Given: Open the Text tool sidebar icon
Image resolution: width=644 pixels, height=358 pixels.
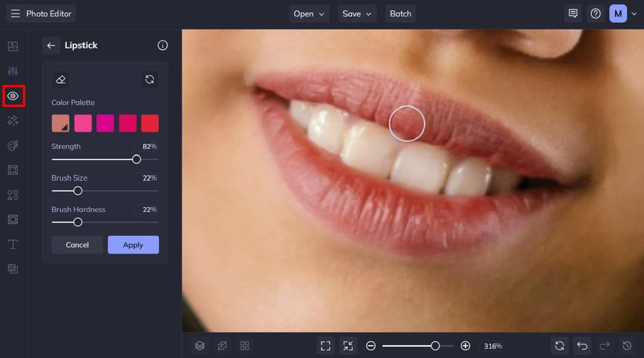Looking at the screenshot, I should click(13, 245).
